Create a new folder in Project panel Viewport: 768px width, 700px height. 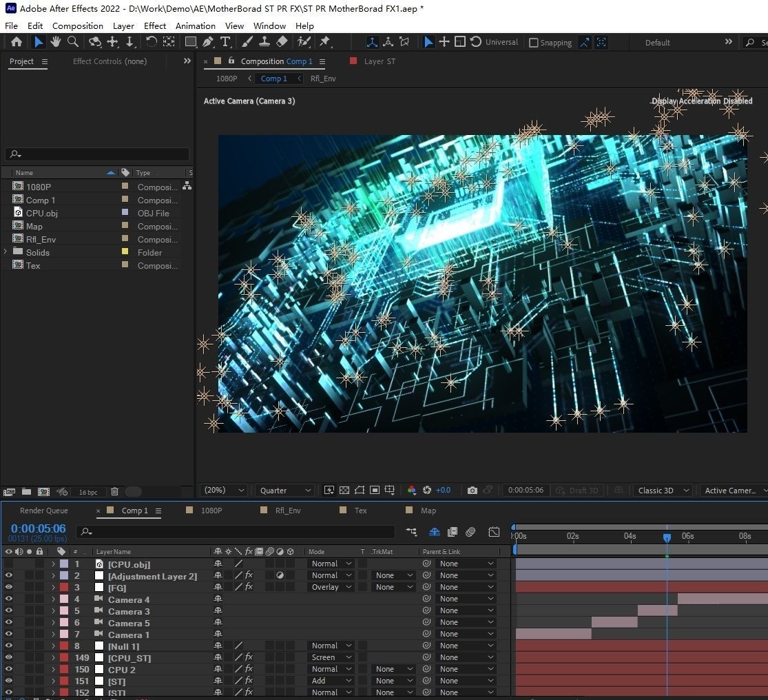[26, 491]
